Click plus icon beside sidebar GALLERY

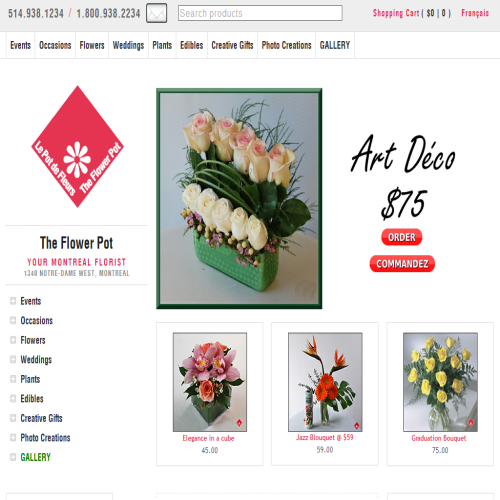[13, 457]
